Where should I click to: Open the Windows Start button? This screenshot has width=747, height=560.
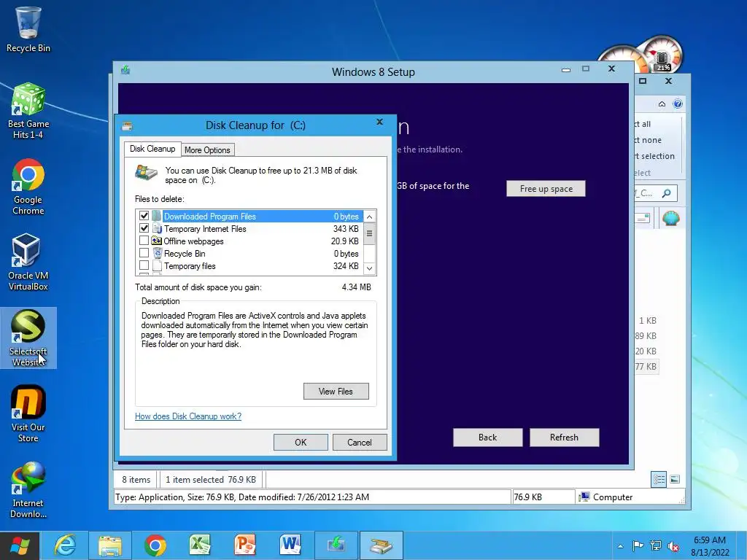click(20, 545)
